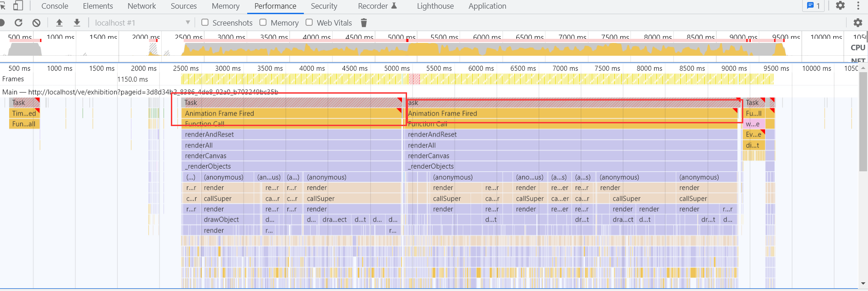This screenshot has width=868, height=291.
Task: Click the trash collect garbage icon
Action: [x=364, y=22]
